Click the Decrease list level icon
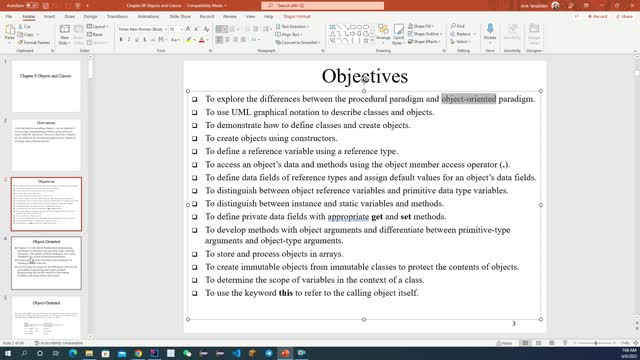Image resolution: width=640 pixels, height=360 pixels. [247, 29]
